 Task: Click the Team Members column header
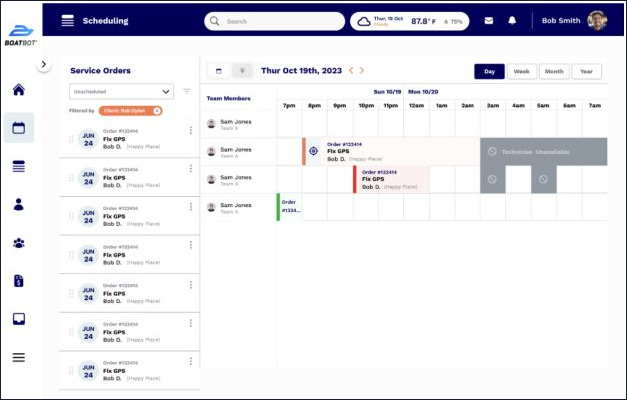point(228,98)
